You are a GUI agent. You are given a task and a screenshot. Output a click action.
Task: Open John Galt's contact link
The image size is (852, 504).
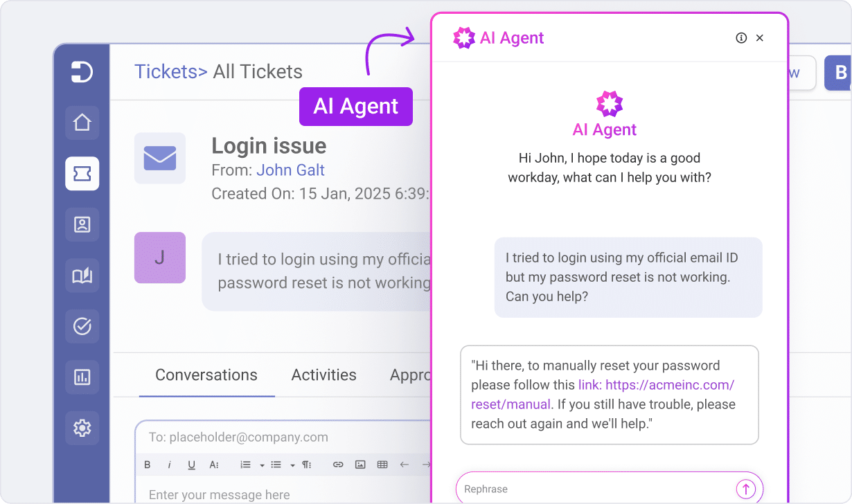coord(290,170)
